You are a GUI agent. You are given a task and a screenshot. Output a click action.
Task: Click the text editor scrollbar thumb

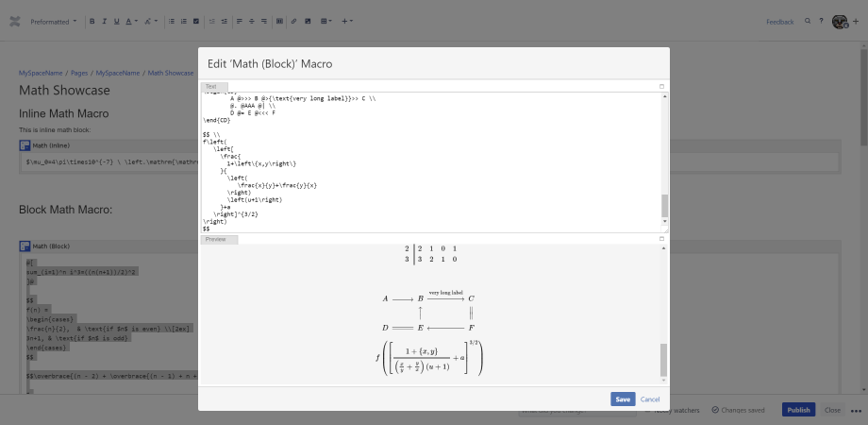665,206
